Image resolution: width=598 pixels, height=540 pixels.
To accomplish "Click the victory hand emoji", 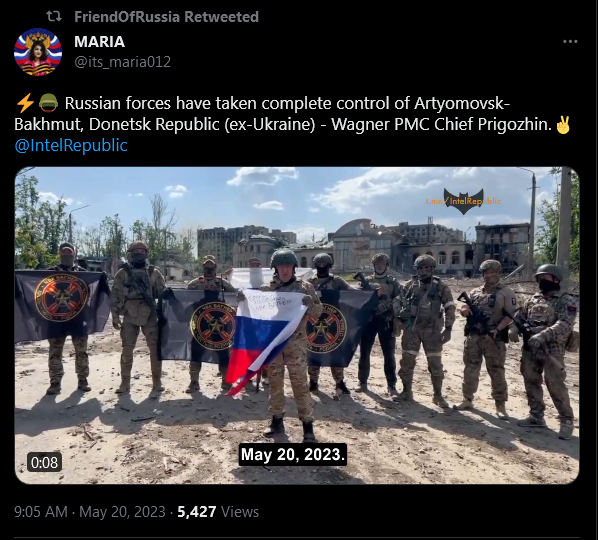I will [x=563, y=125].
